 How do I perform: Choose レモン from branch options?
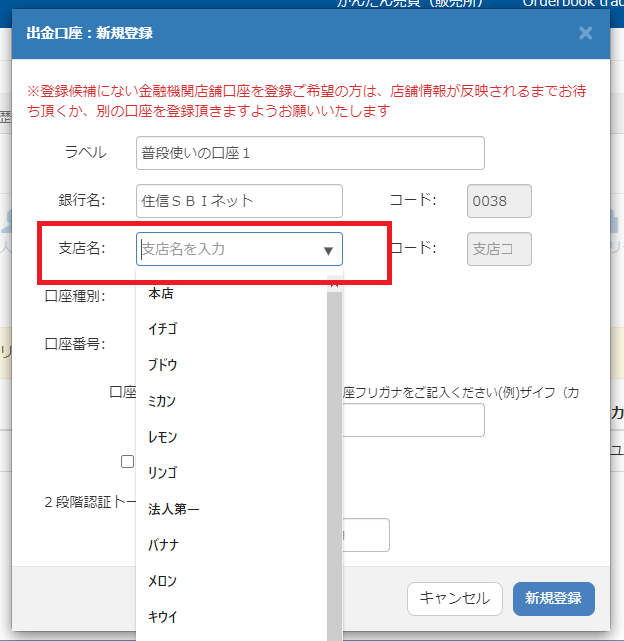(x=231, y=437)
